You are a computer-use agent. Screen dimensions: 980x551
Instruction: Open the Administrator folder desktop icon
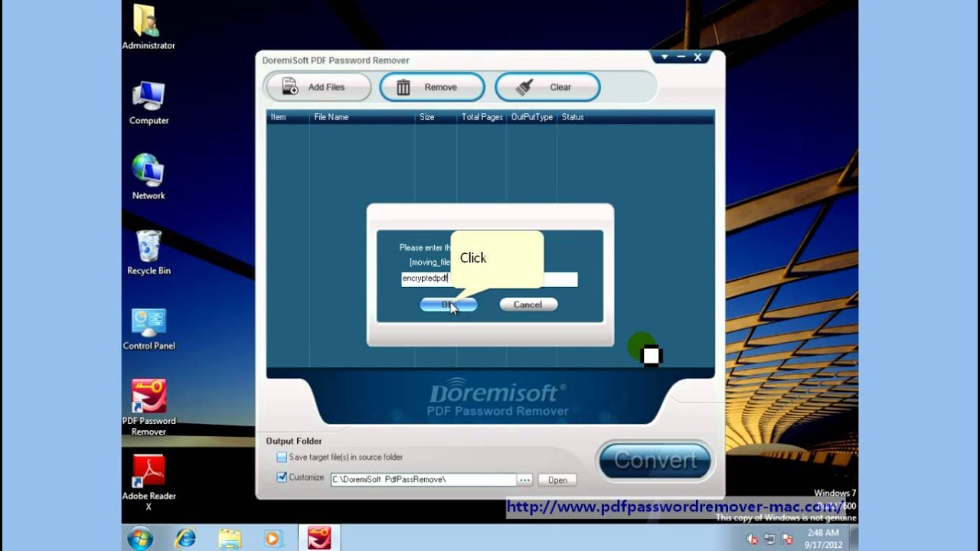coord(149,27)
